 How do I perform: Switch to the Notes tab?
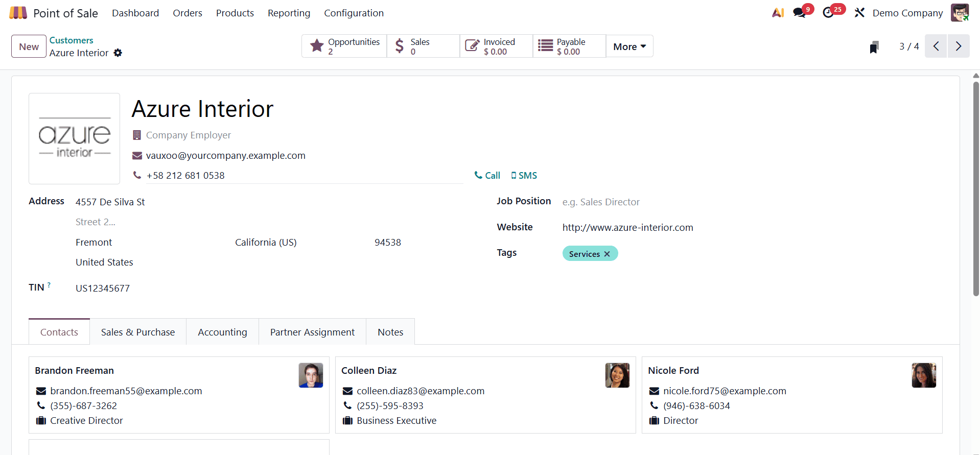pyautogui.click(x=390, y=332)
